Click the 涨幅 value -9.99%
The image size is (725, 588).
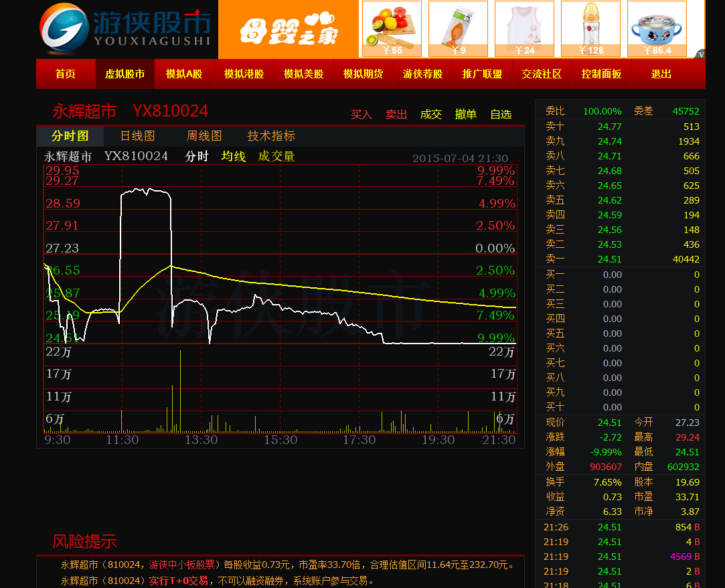pos(606,453)
